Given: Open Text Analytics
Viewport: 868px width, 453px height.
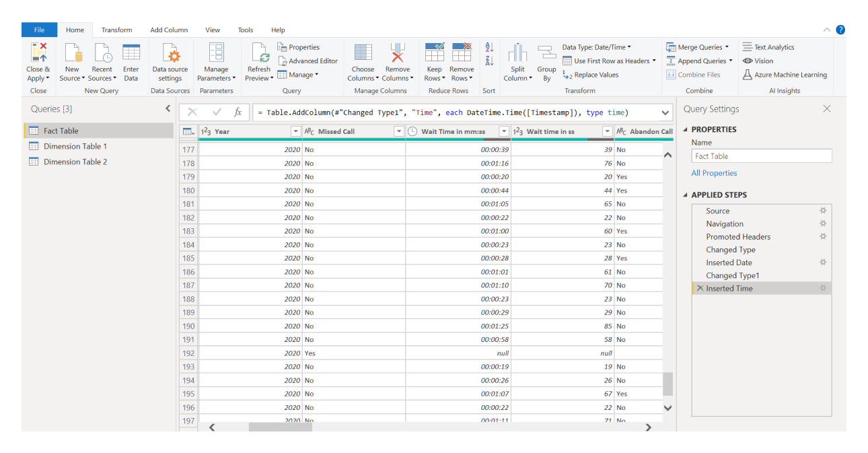Looking at the screenshot, I should coord(768,47).
